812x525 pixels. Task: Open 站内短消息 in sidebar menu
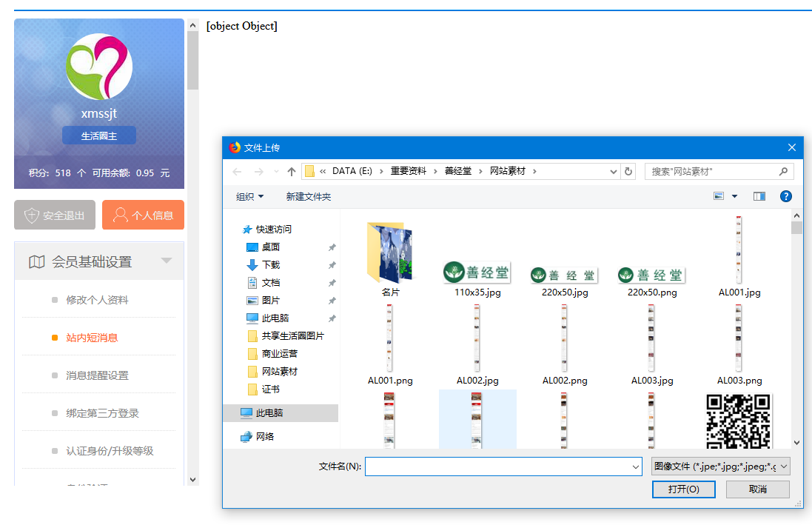pos(92,338)
